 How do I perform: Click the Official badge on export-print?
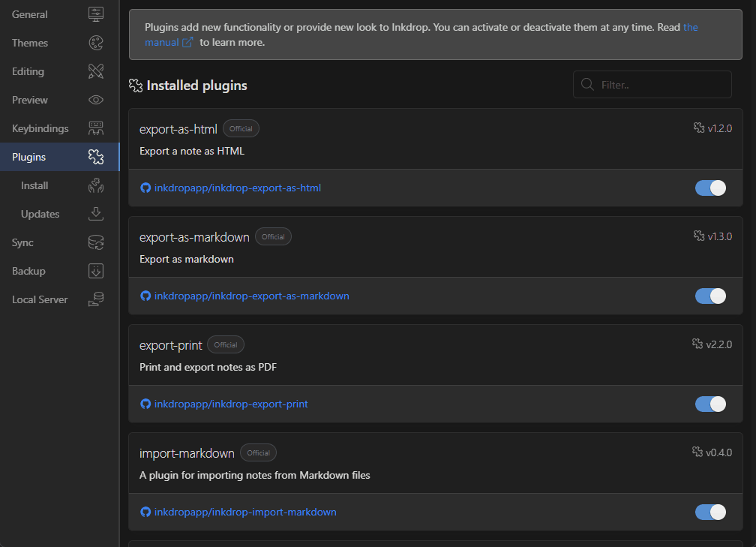(226, 345)
